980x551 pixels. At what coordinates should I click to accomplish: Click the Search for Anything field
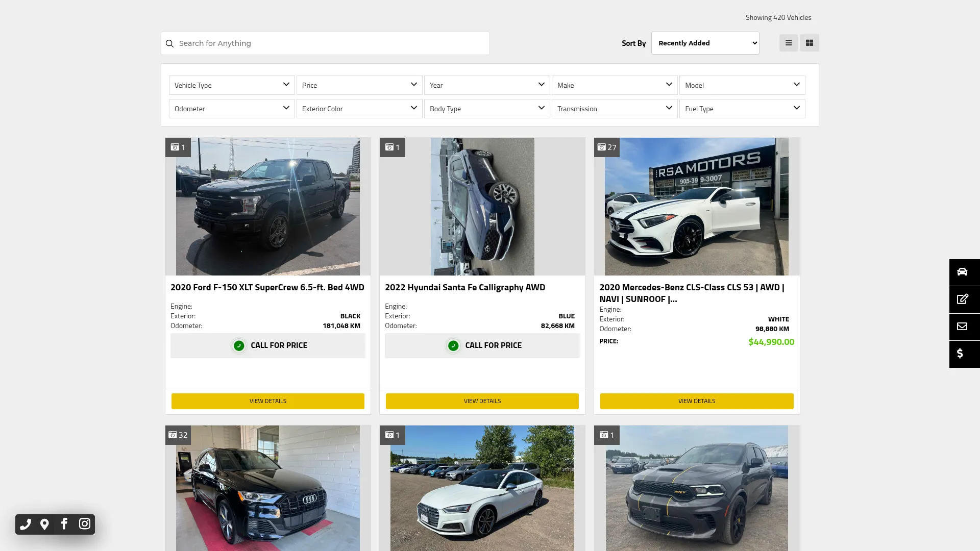tap(325, 43)
